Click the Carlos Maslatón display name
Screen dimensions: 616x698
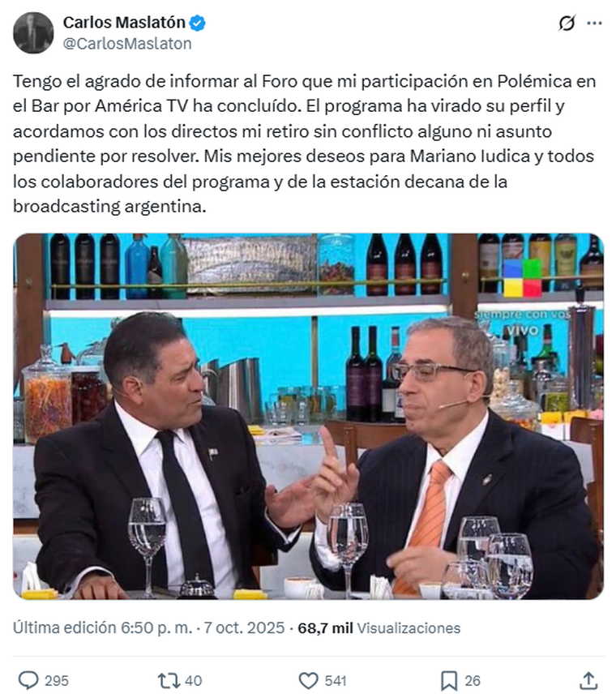[124, 22]
